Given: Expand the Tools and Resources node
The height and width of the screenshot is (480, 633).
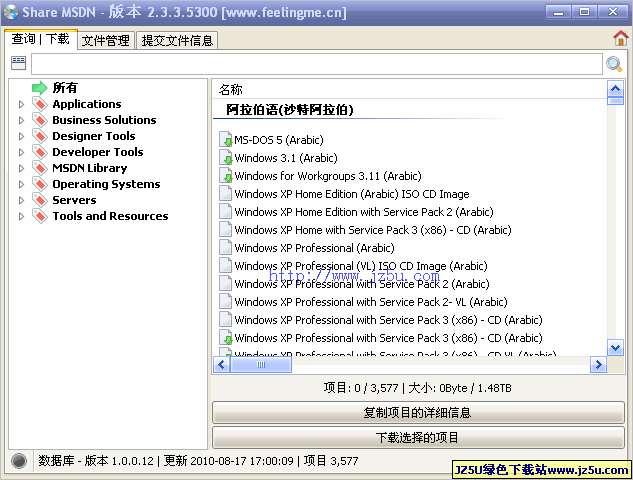Looking at the screenshot, I should click(x=21, y=216).
